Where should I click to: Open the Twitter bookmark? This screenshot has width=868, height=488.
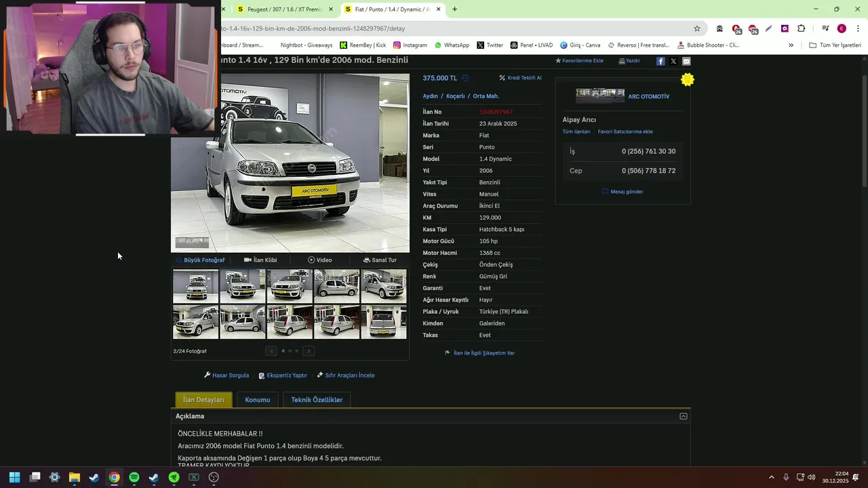click(x=490, y=45)
